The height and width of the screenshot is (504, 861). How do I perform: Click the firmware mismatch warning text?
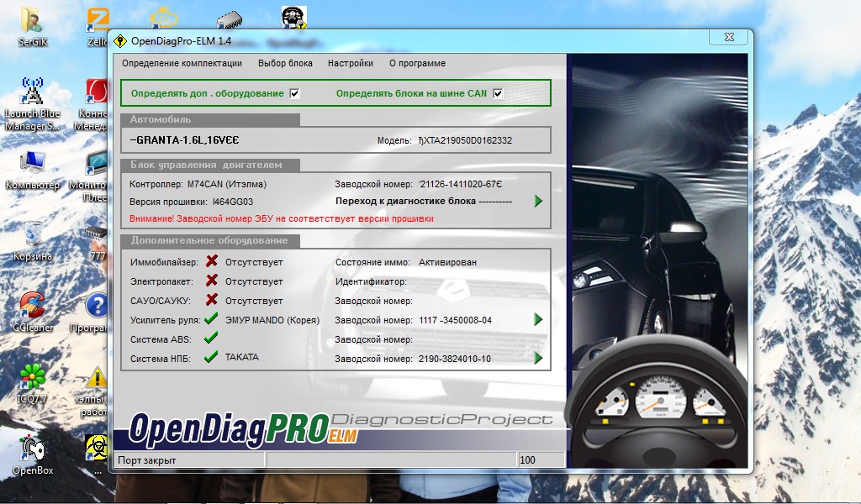point(281,218)
